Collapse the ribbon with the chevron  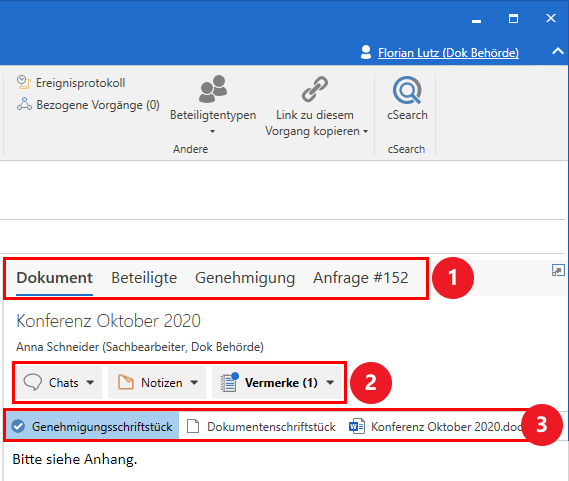point(558,52)
